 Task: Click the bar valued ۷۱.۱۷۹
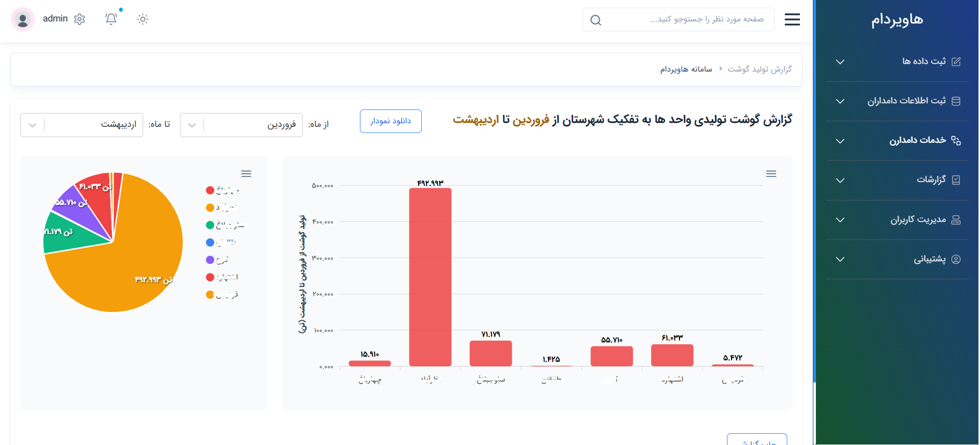coord(491,353)
